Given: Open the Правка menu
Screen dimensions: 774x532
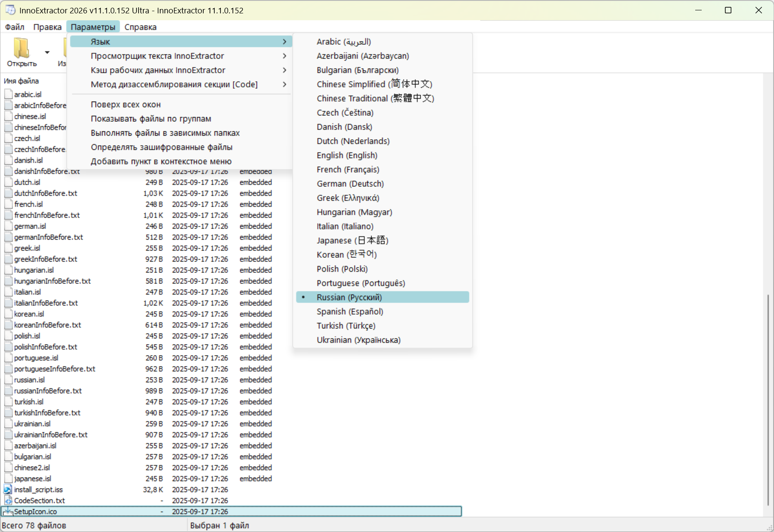Looking at the screenshot, I should tap(47, 27).
